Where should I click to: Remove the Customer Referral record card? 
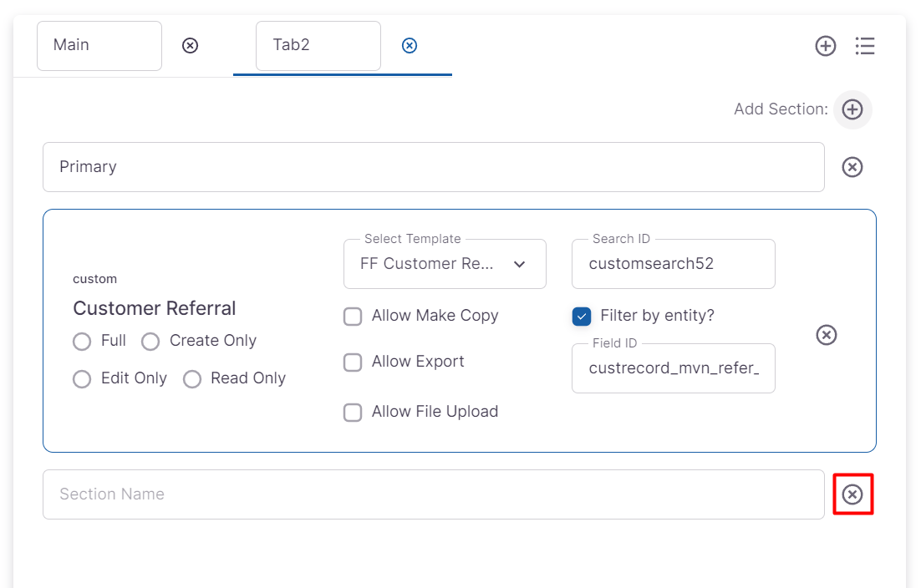(827, 335)
